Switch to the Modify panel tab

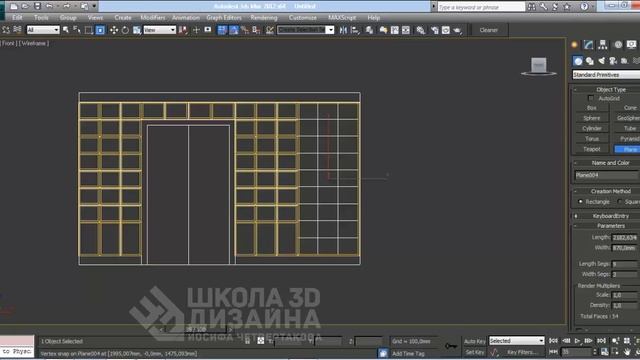pyautogui.click(x=588, y=45)
